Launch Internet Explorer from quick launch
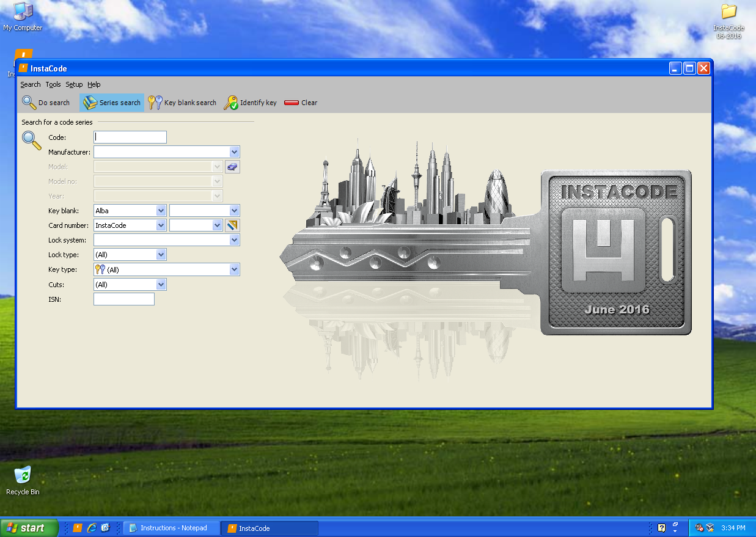 pyautogui.click(x=92, y=528)
